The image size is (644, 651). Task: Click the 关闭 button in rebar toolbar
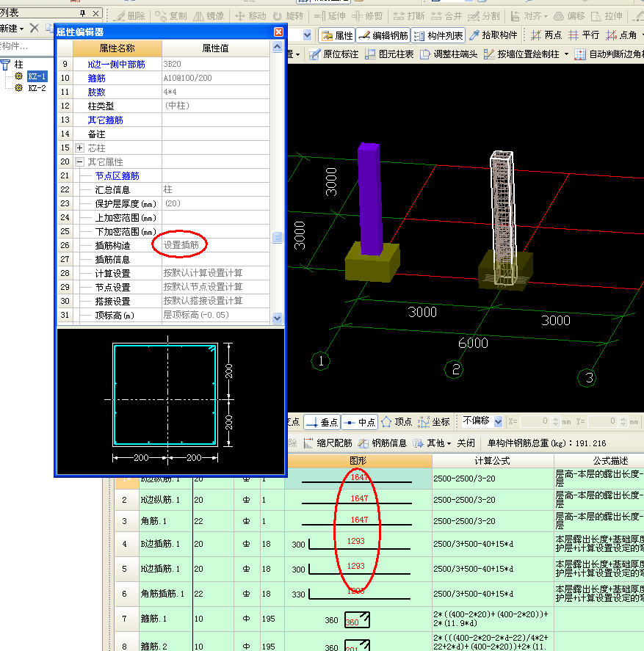(466, 443)
